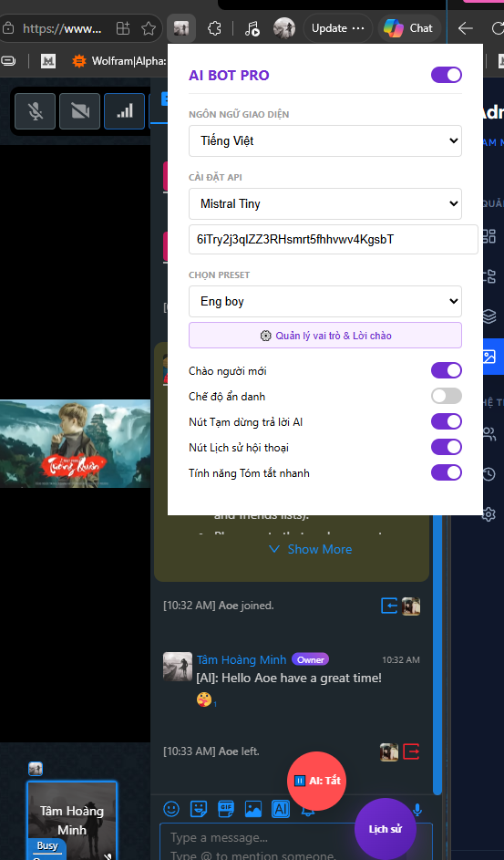504x860 pixels.
Task: Click the emoji reaction under the AI greeting
Action: (x=204, y=699)
